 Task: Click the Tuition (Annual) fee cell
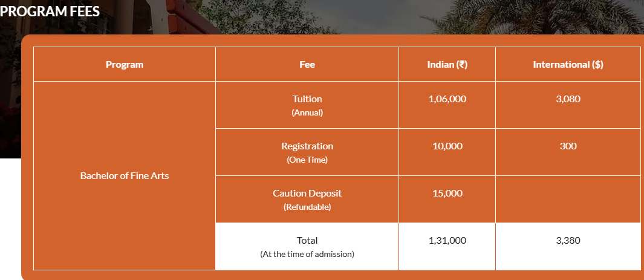307,105
